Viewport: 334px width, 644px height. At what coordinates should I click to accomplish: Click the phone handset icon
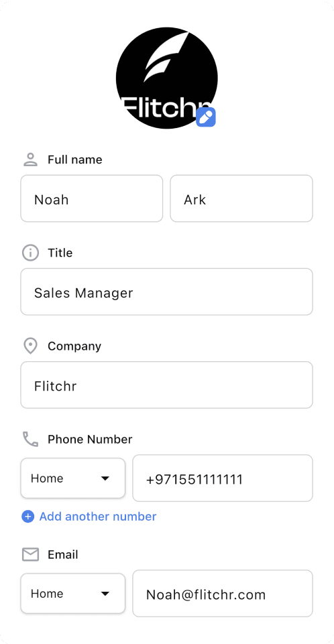(30, 439)
